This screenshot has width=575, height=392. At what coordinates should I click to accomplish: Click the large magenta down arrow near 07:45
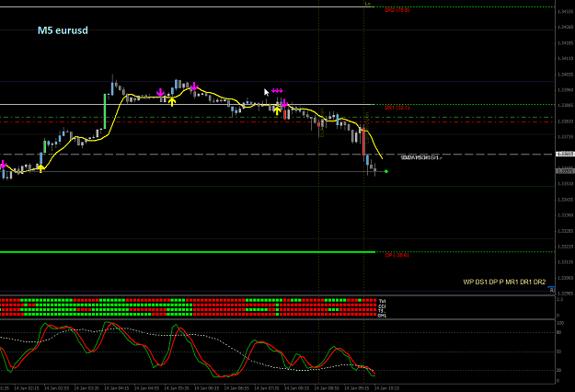[x=284, y=103]
